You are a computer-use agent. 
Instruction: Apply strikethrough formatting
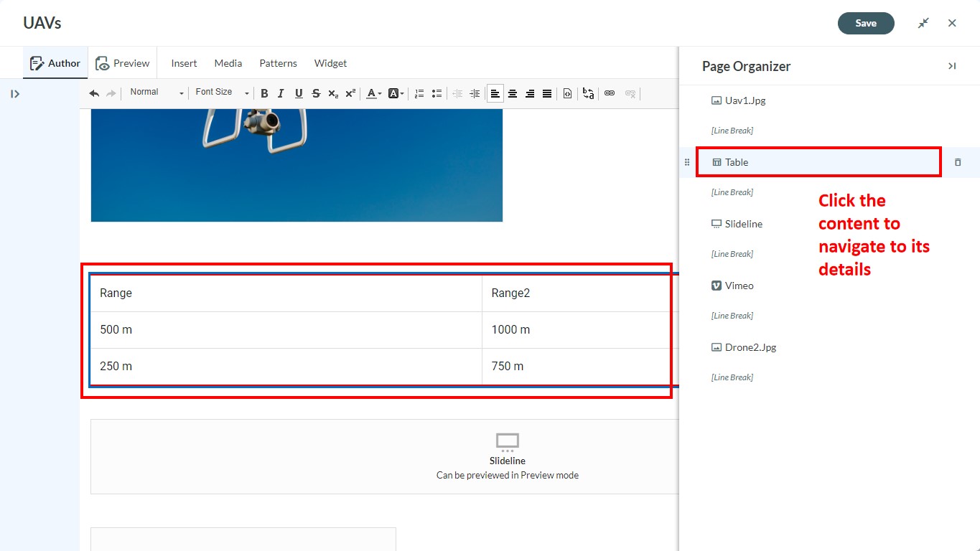316,93
